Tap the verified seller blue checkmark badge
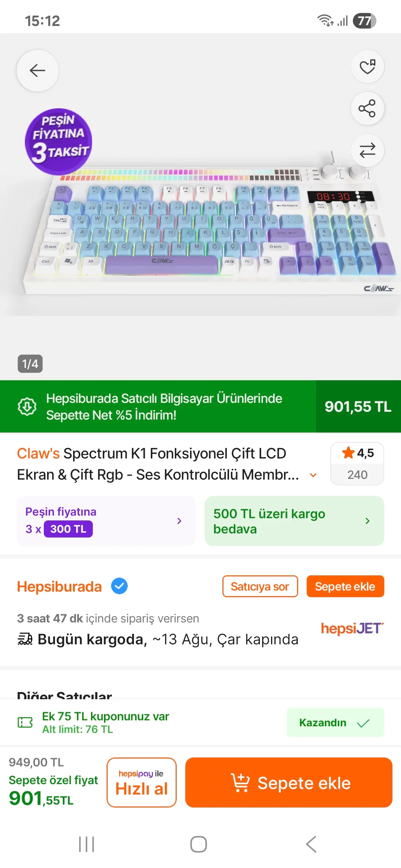Screen dimensions: 401x868 click(x=119, y=586)
